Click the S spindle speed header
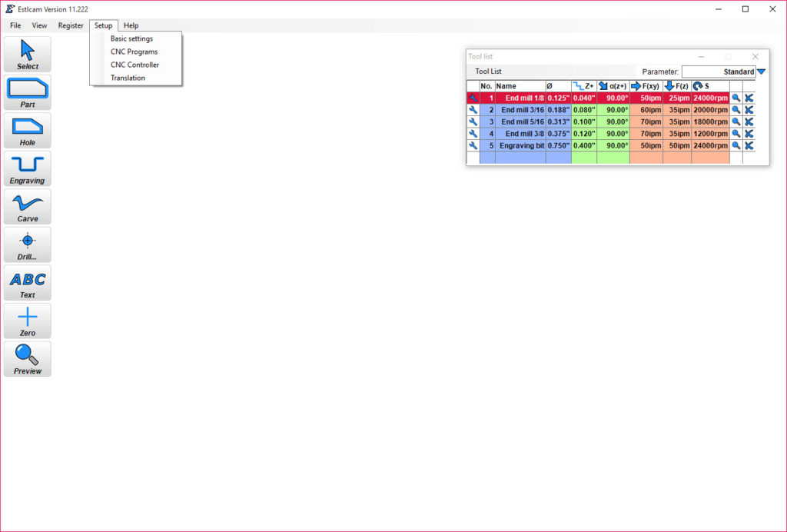787x532 pixels. click(x=711, y=86)
